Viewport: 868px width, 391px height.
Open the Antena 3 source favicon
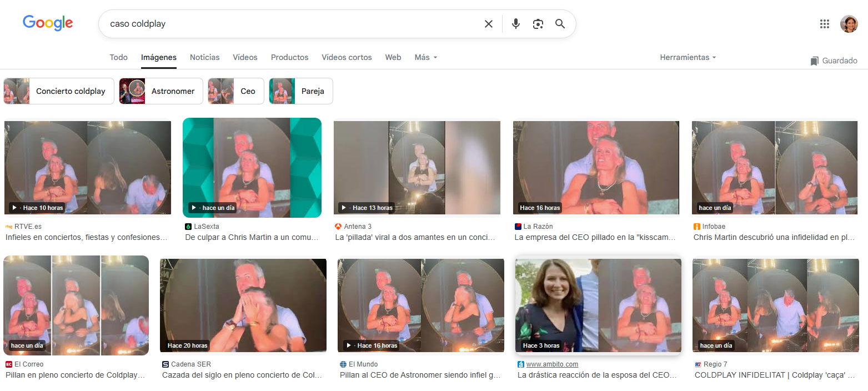(x=338, y=227)
